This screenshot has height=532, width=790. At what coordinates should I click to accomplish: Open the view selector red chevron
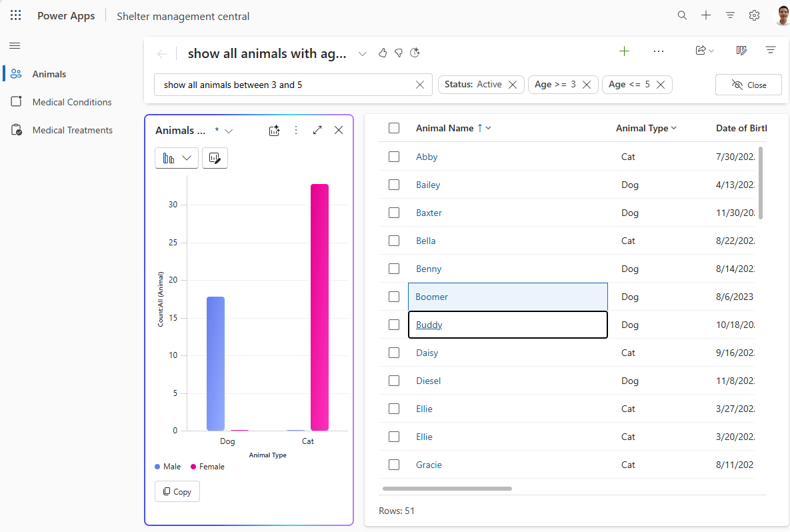click(363, 53)
